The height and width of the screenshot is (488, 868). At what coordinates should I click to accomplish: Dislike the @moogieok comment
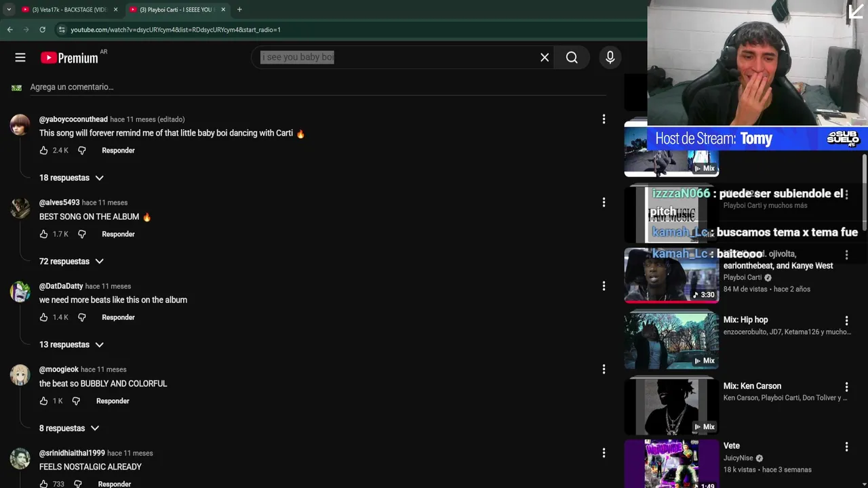click(76, 401)
